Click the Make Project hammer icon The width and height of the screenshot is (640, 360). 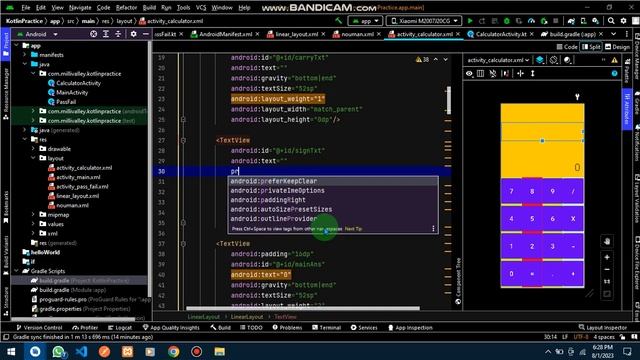[x=338, y=20]
